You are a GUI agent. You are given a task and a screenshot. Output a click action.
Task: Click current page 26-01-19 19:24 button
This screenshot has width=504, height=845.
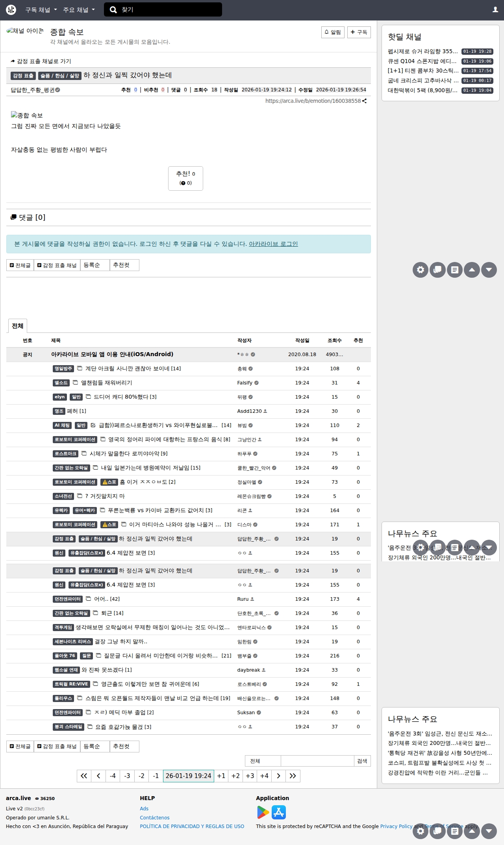click(x=189, y=776)
